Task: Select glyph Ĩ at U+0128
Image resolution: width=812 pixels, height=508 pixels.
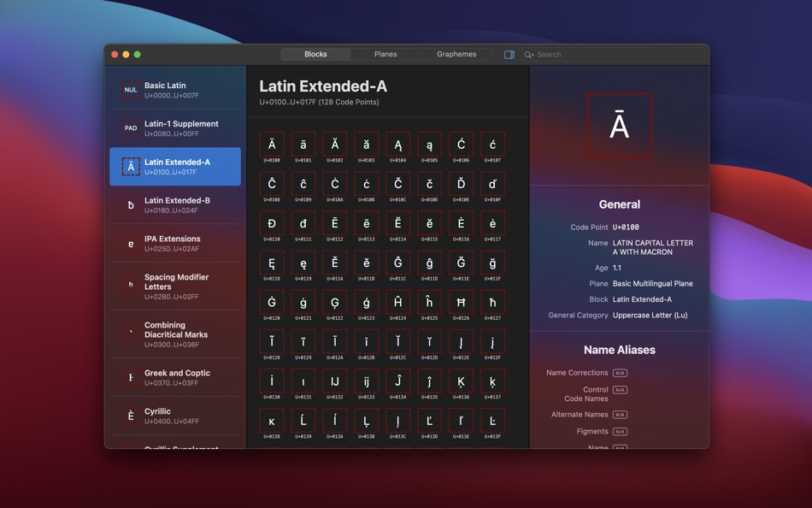Action: pyautogui.click(x=272, y=341)
